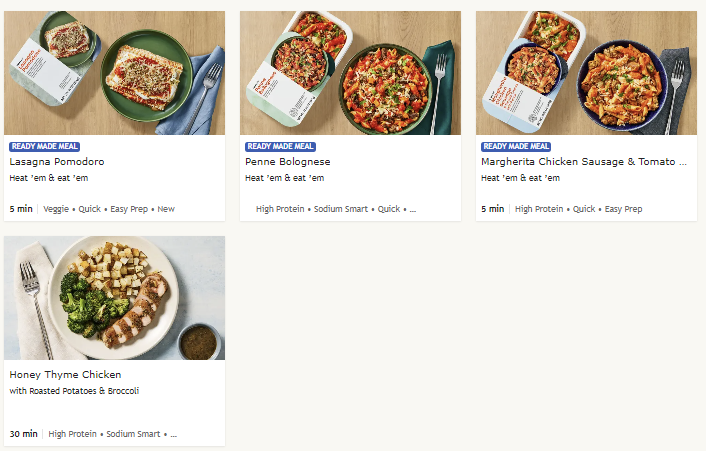706x451 pixels.
Task: Open the Lasagna Pomodoro meal photo
Action: pyautogui.click(x=114, y=73)
